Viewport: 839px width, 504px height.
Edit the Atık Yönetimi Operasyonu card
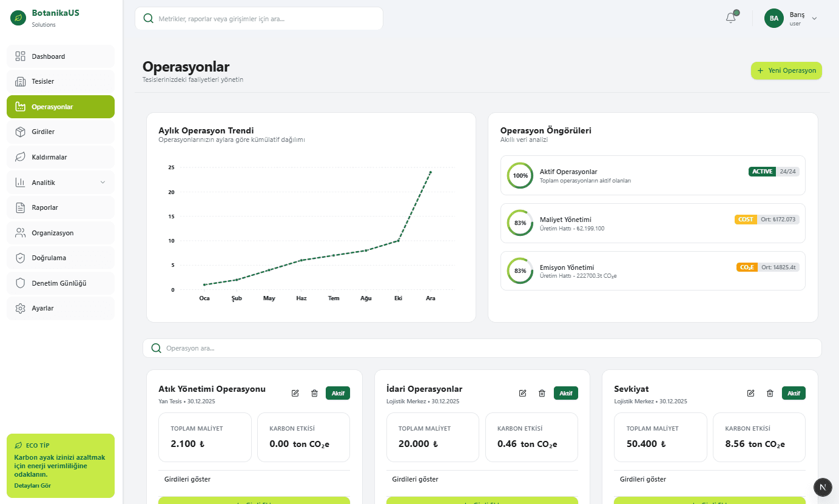tap(295, 393)
